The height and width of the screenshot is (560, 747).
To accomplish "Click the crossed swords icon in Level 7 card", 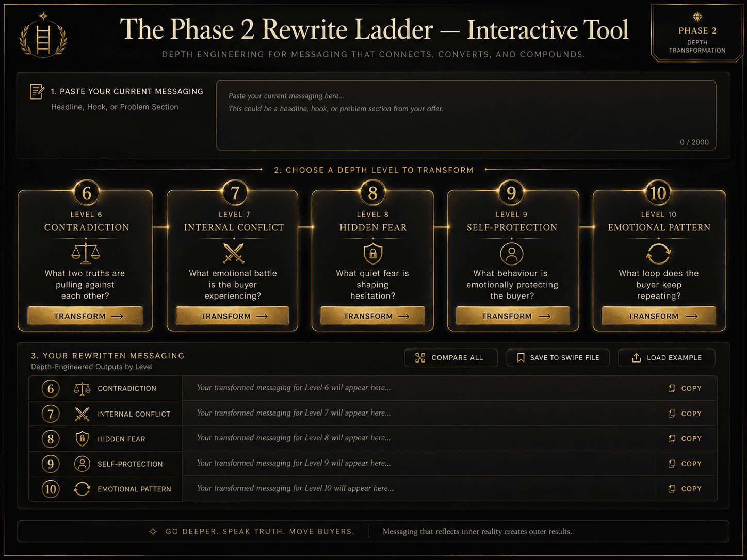I will pyautogui.click(x=234, y=253).
